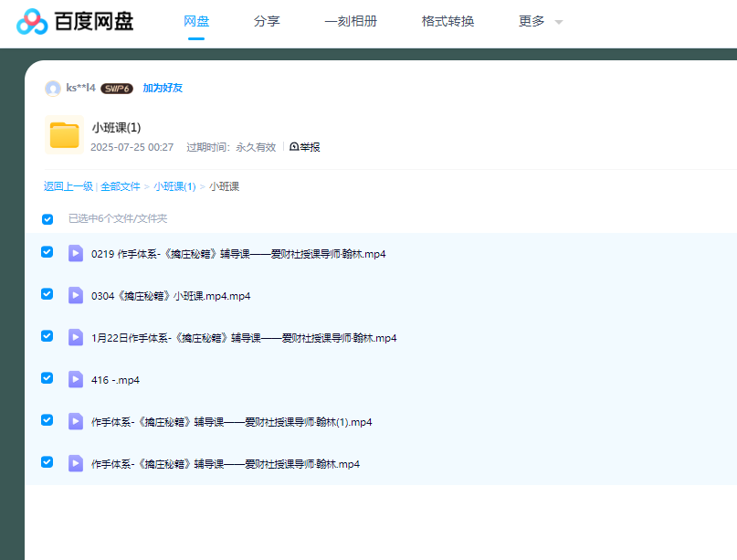This screenshot has width=737, height=560.
Task: Click video icon for 1月22日作手体系 file
Action: [76, 337]
